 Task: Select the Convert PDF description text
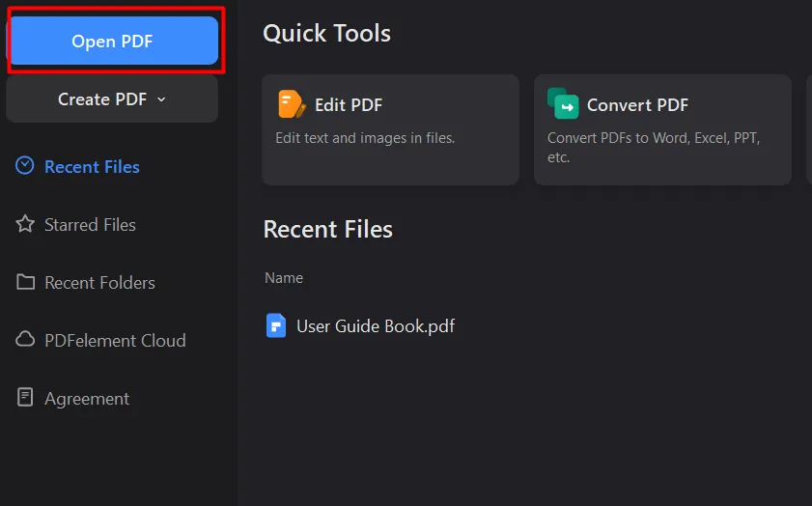654,148
